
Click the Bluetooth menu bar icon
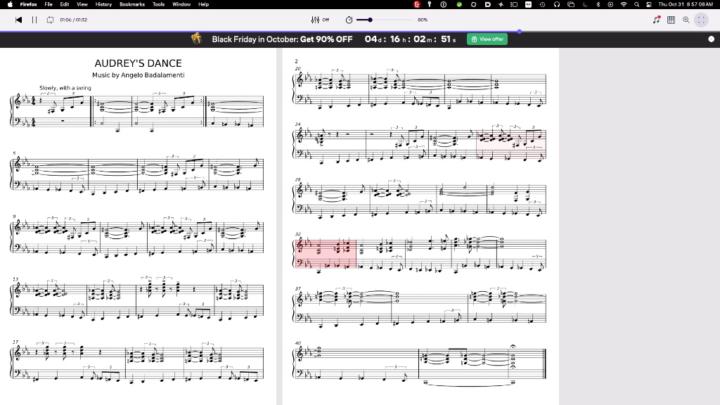[x=598, y=4]
